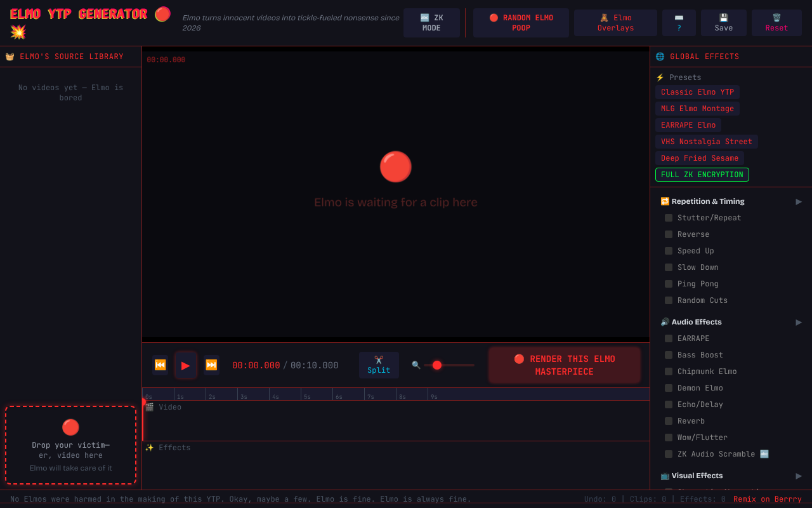Play the timeline preview
This screenshot has width=812, height=508.
pos(186,365)
